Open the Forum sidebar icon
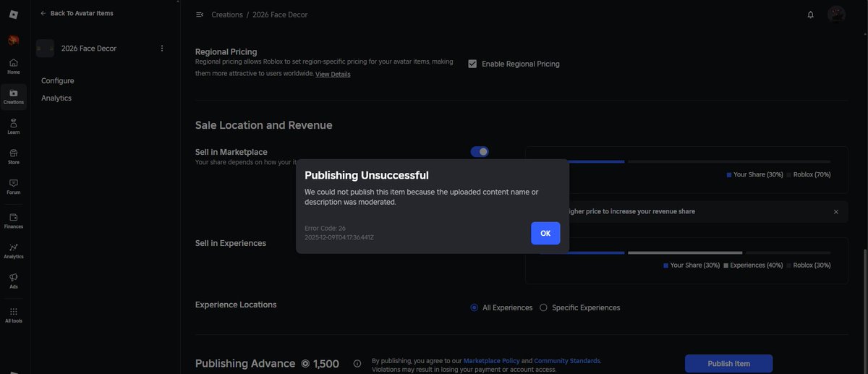Viewport: 868px width, 374px height. point(14,187)
